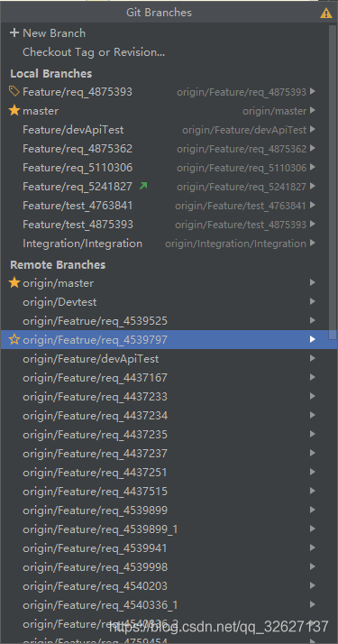Select local branch Feature/test_4763841
This screenshot has width=338, height=644.
[x=78, y=206]
